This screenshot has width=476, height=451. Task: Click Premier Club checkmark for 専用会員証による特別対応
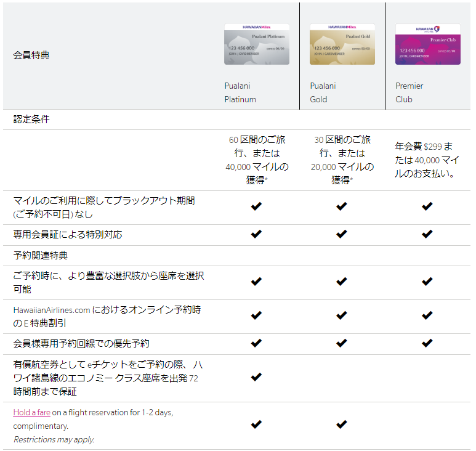(x=427, y=234)
